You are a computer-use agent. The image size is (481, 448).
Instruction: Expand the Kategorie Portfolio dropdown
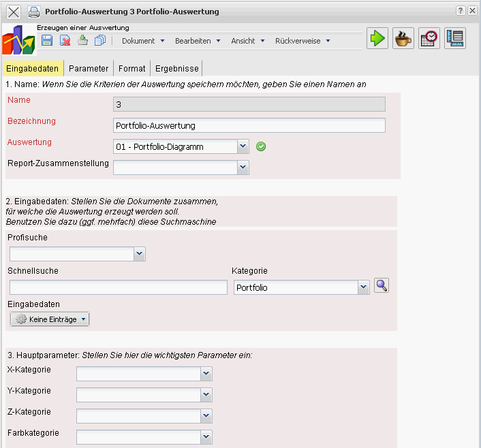pos(363,288)
